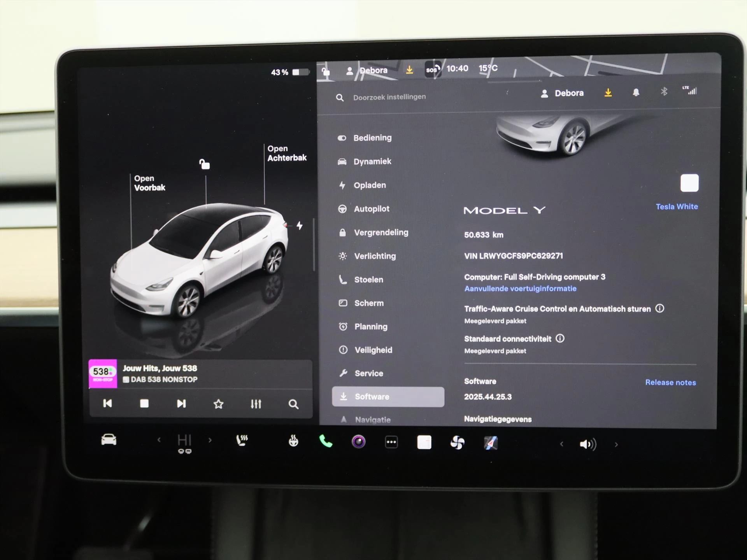Open the audio equalizer settings icon

tap(256, 404)
